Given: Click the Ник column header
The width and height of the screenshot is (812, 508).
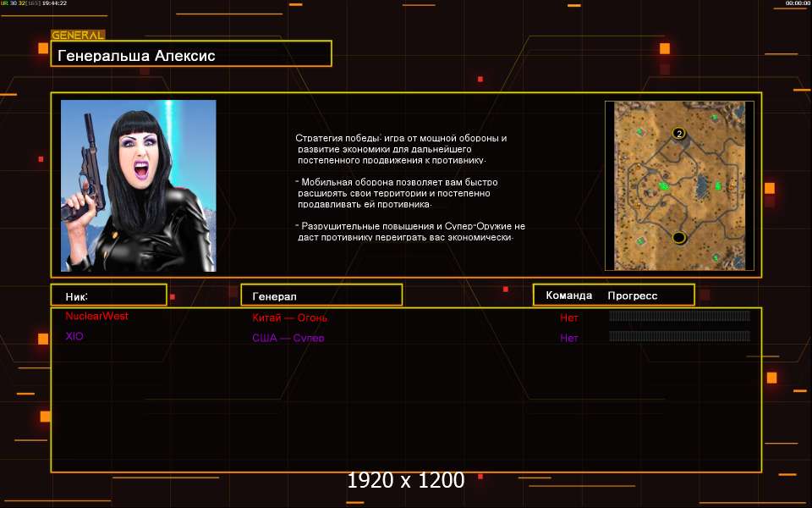Looking at the screenshot, I should click(77, 296).
